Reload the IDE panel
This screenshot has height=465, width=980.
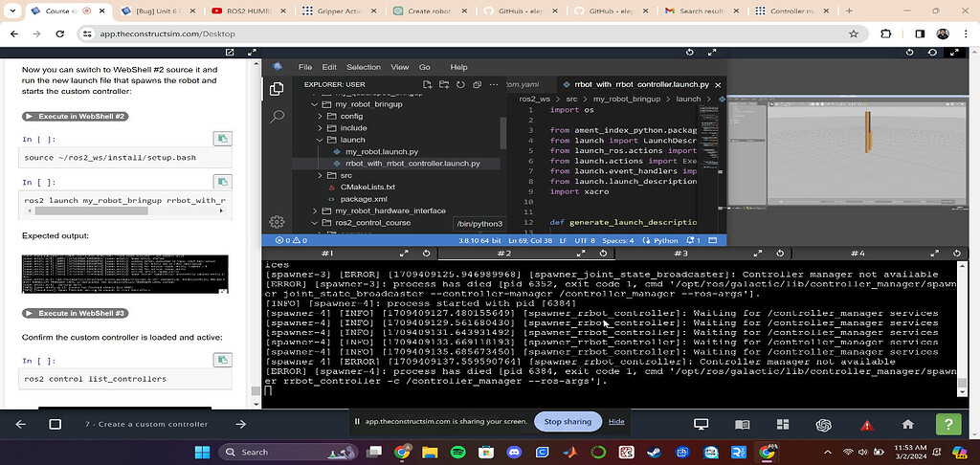[690, 53]
